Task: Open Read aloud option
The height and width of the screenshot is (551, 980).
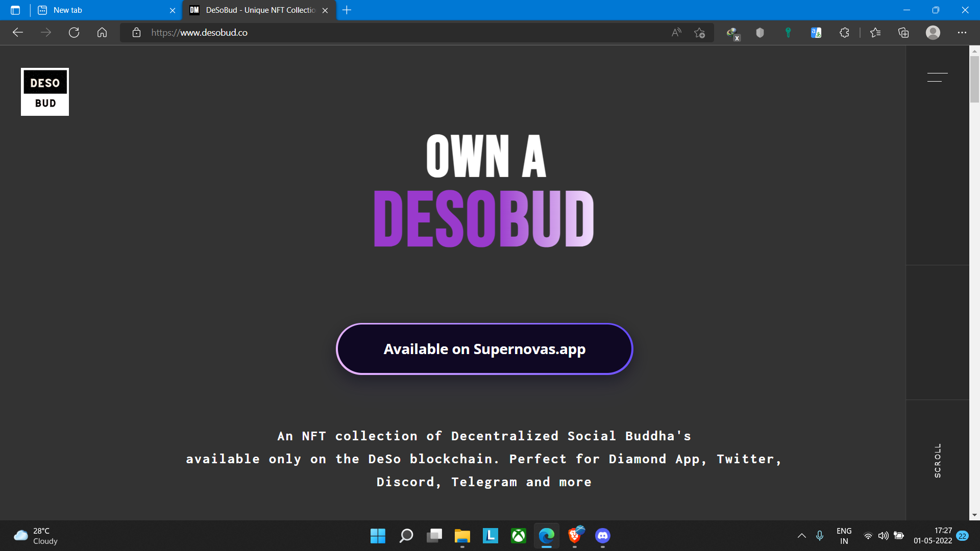Action: coord(676,33)
